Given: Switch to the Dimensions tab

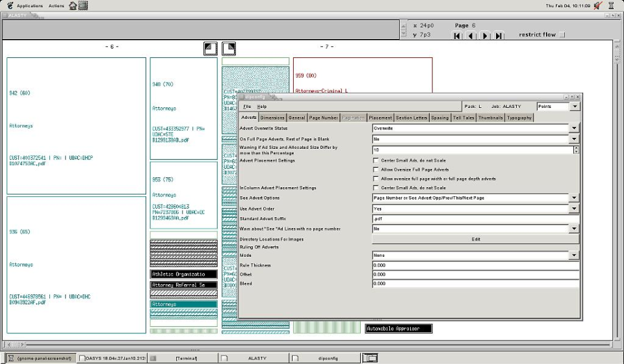Looking at the screenshot, I should 272,118.
